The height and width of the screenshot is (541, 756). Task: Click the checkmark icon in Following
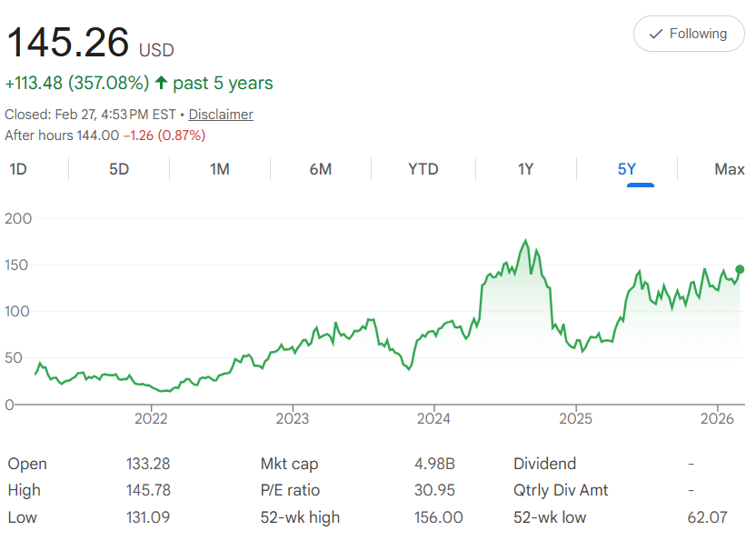tap(655, 34)
